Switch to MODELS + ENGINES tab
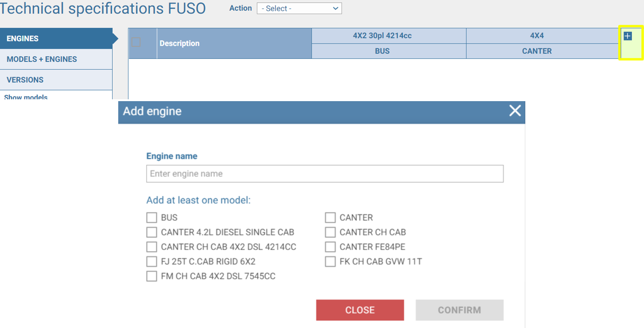 56,59
